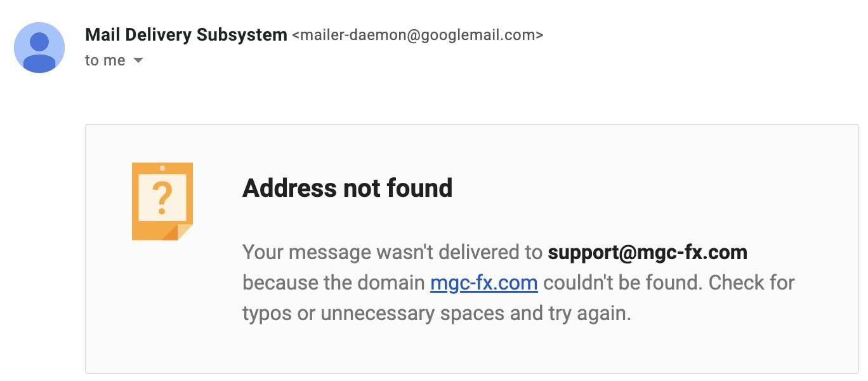Click the "couldn't be found" phrase
The image size is (868, 381).
(622, 283)
